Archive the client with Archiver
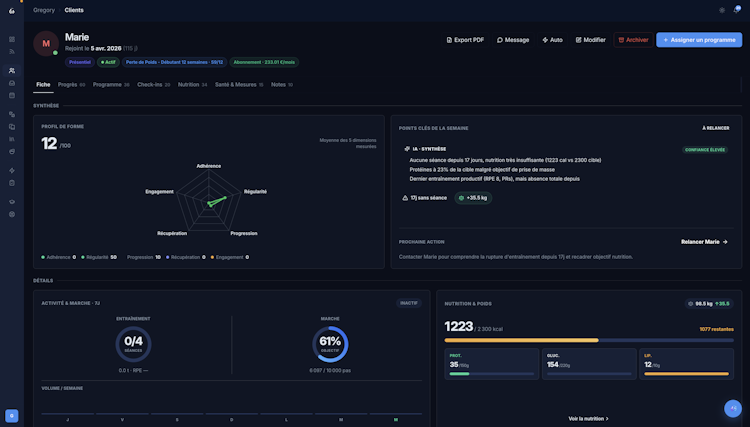 pyautogui.click(x=633, y=40)
